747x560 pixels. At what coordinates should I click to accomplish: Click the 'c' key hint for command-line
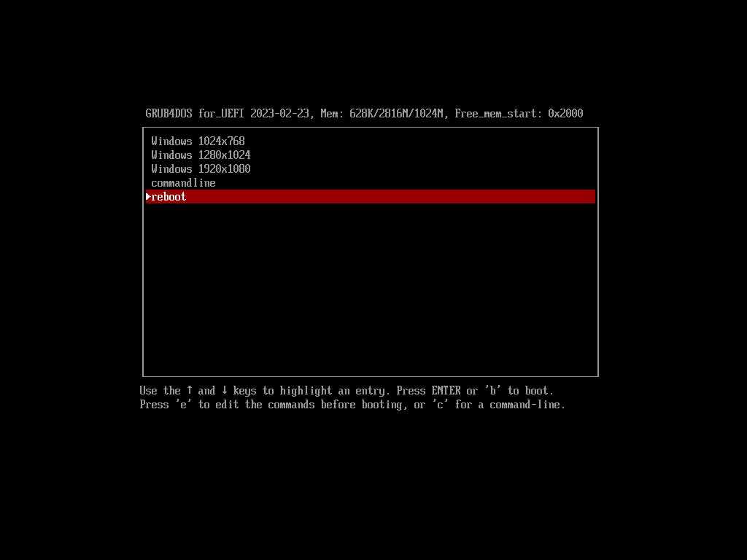[440, 405]
